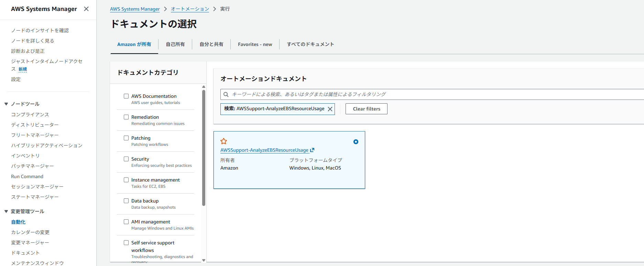Check the AWS Documentation category
644x266 pixels.
126,96
